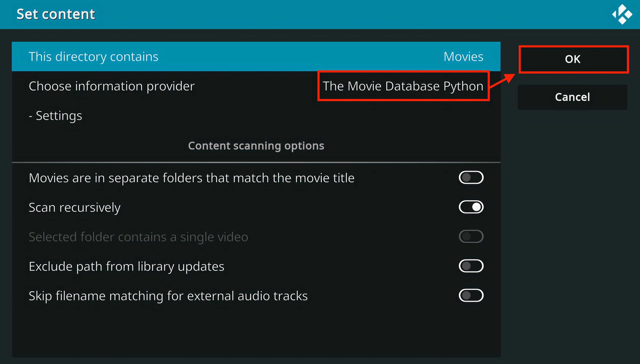Change The Movie Database Python provider
The width and height of the screenshot is (640, 364).
(x=403, y=86)
